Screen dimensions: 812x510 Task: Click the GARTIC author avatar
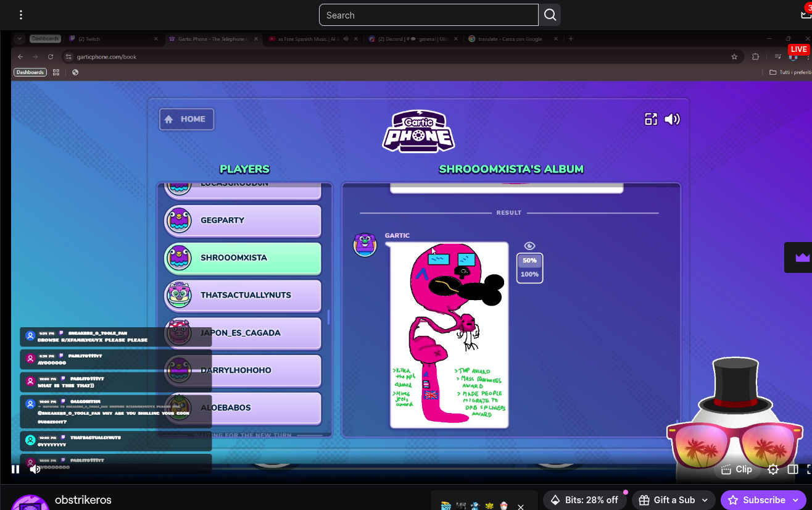(365, 245)
